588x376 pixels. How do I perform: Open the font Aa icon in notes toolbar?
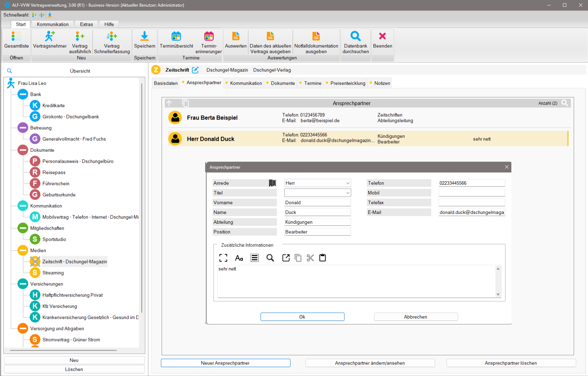239,258
